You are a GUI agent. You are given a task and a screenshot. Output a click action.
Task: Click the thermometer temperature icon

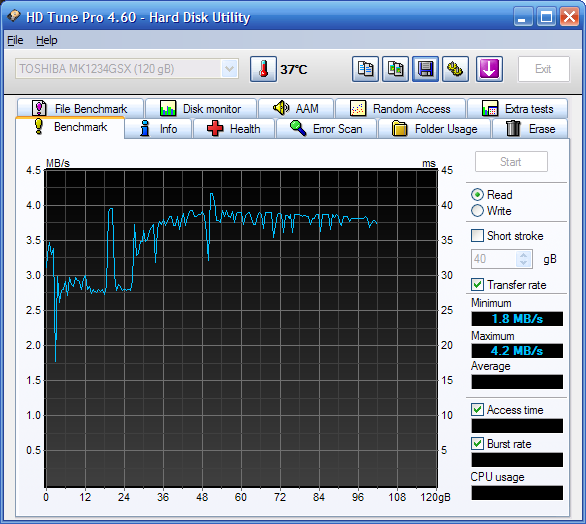[x=263, y=69]
